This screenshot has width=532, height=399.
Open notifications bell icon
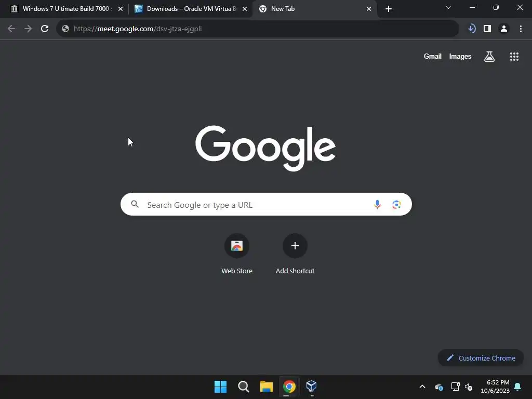coord(518,387)
